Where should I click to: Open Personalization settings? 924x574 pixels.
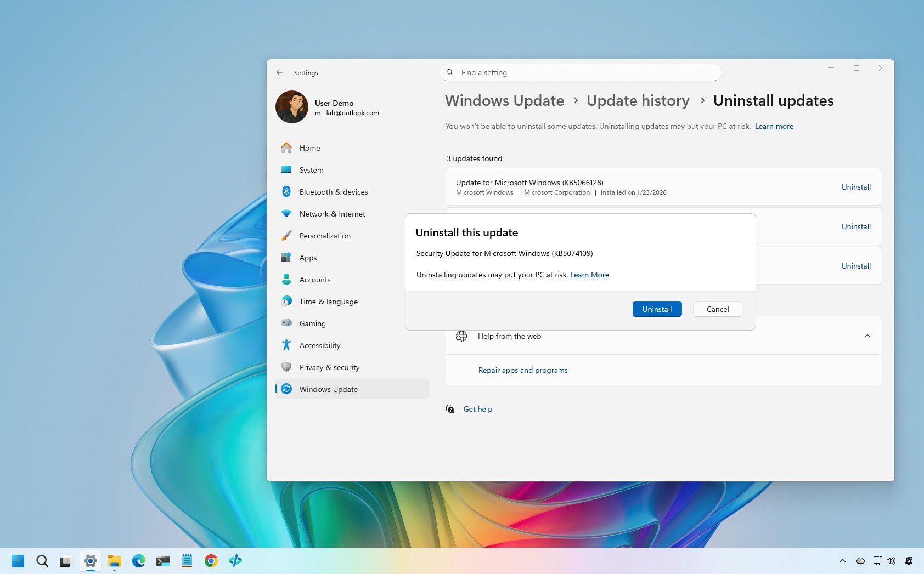[x=325, y=236]
